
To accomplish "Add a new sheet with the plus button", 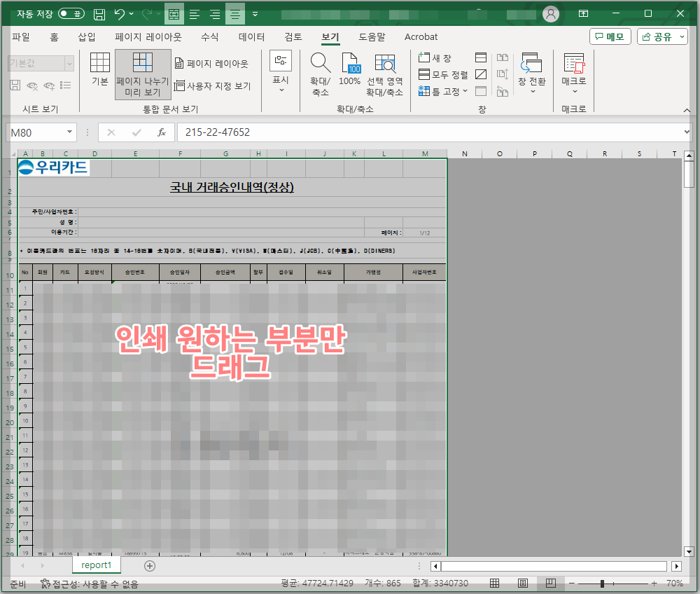I will click(x=149, y=565).
